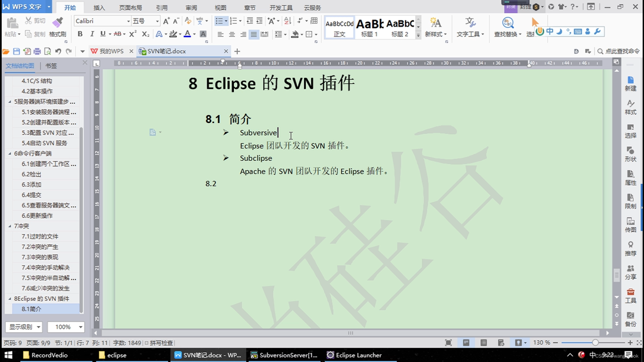Open the 我的WPS document tab
Viewport: 644px width, 362px height.
pyautogui.click(x=112, y=51)
